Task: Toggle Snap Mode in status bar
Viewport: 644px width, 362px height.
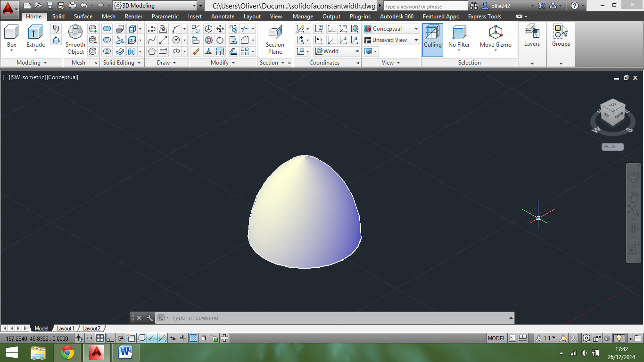Action: click(90, 338)
